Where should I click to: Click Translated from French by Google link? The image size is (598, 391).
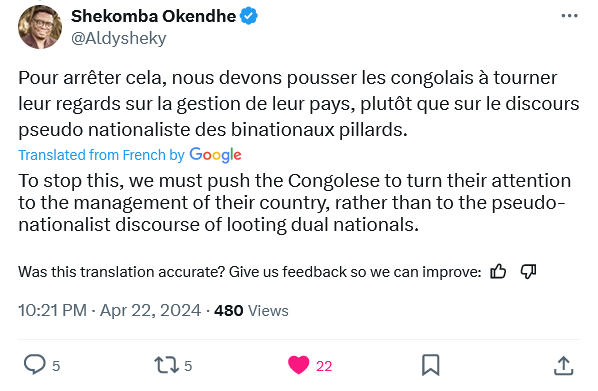click(x=130, y=155)
